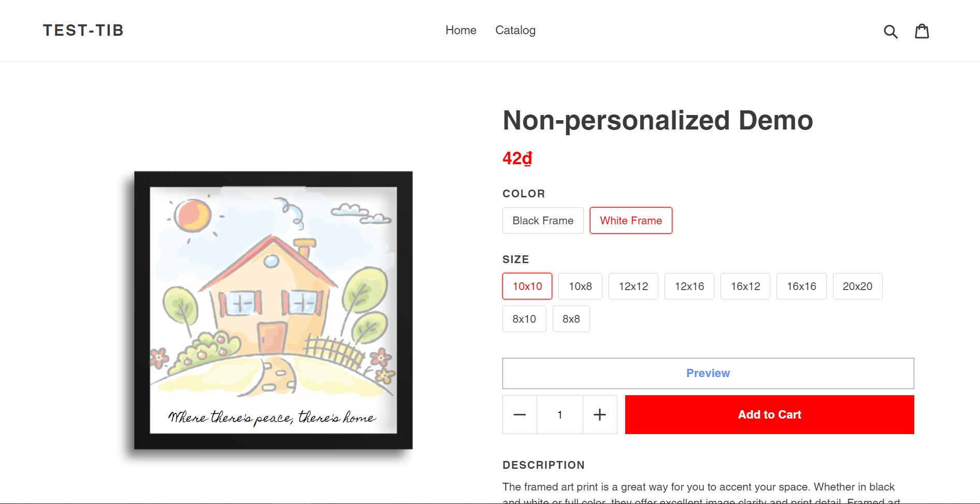Choose the 8x8 size option
The width and height of the screenshot is (980, 504).
[571, 319]
